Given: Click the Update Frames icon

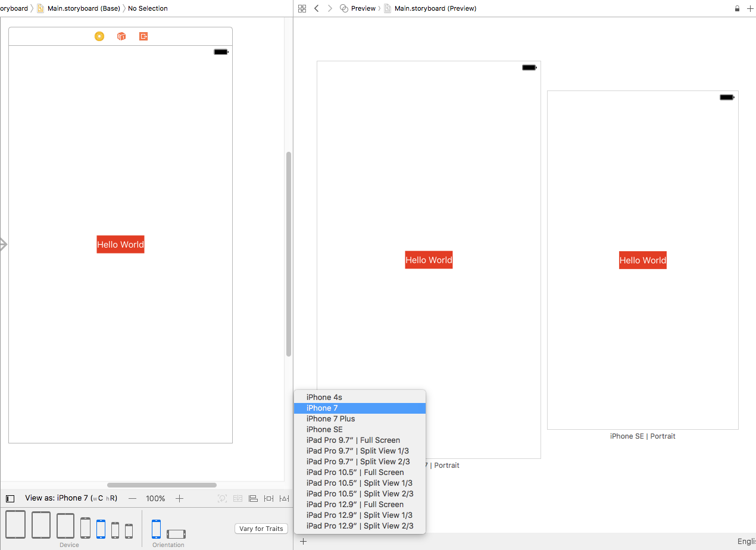Looking at the screenshot, I should pos(222,498).
